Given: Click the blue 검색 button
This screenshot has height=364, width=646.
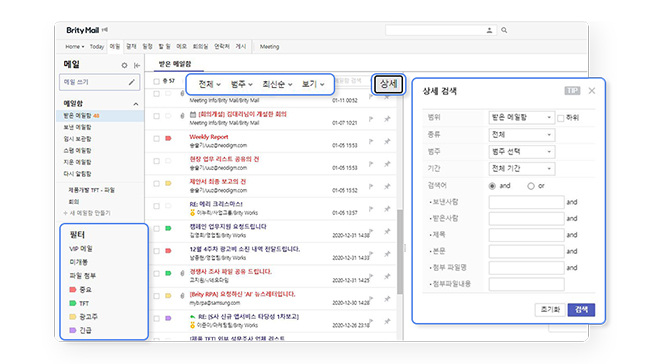Looking at the screenshot, I should point(581,309).
